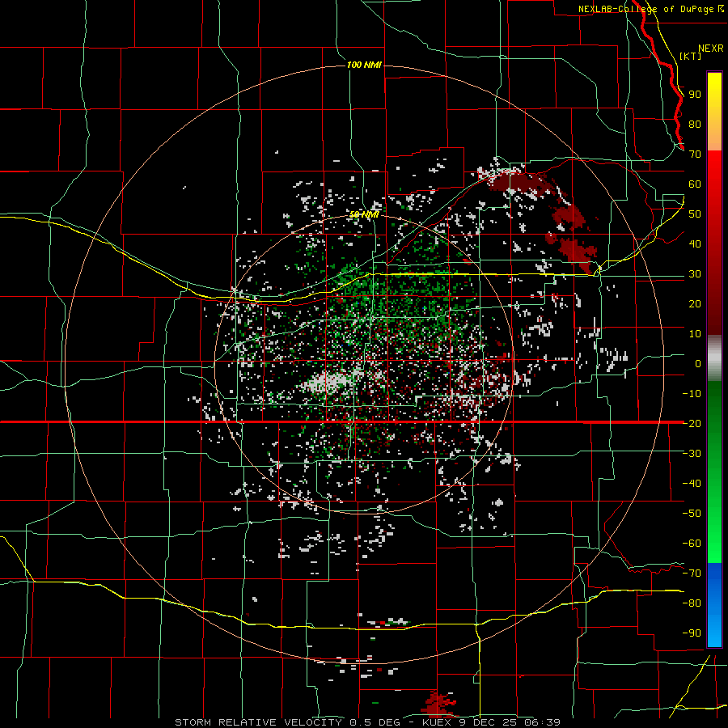The image size is (728, 728).
Task: Select the 100 NMI range ring label
Action: [365, 65]
